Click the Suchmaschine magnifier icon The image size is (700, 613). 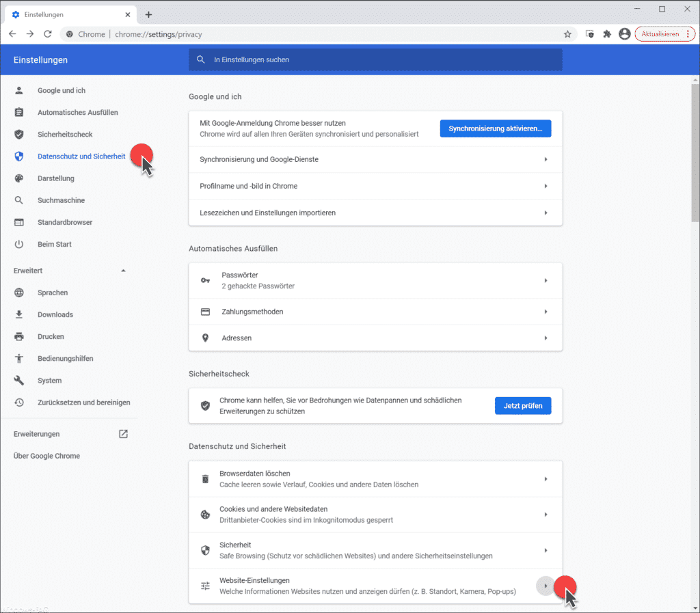tap(18, 200)
